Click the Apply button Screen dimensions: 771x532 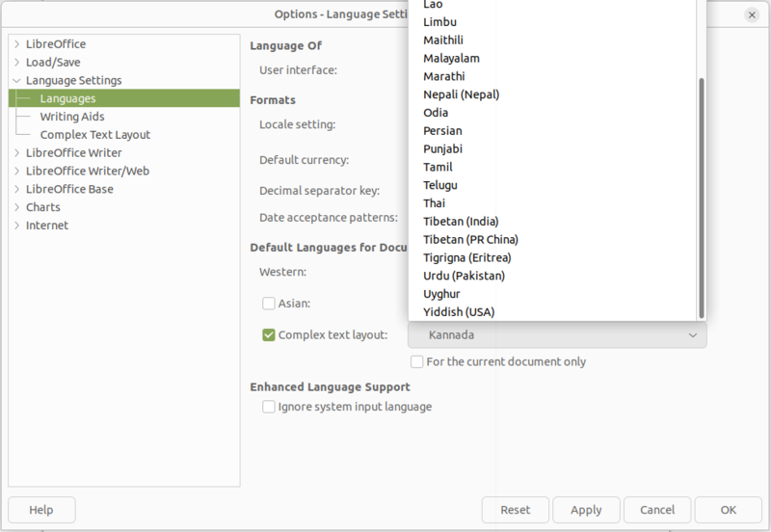point(586,510)
